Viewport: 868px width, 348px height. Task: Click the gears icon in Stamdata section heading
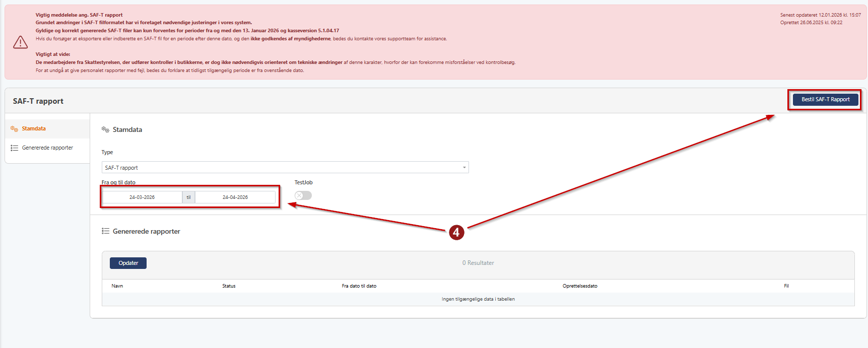point(105,130)
